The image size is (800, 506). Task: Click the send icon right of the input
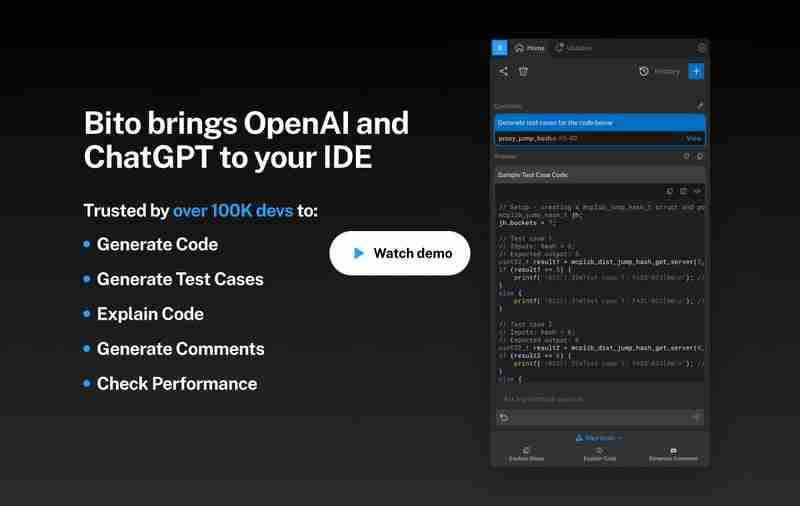697,417
